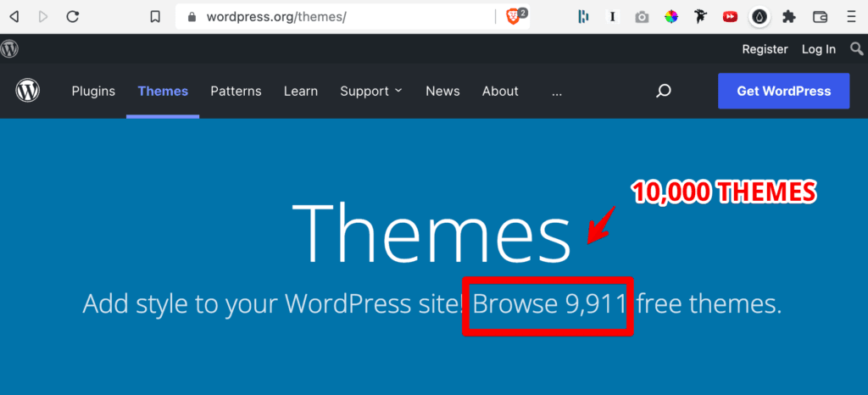Click the Register link
This screenshot has height=395, width=868.
(765, 49)
